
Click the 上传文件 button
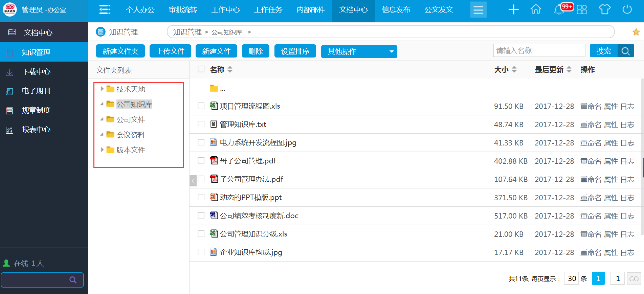(170, 51)
